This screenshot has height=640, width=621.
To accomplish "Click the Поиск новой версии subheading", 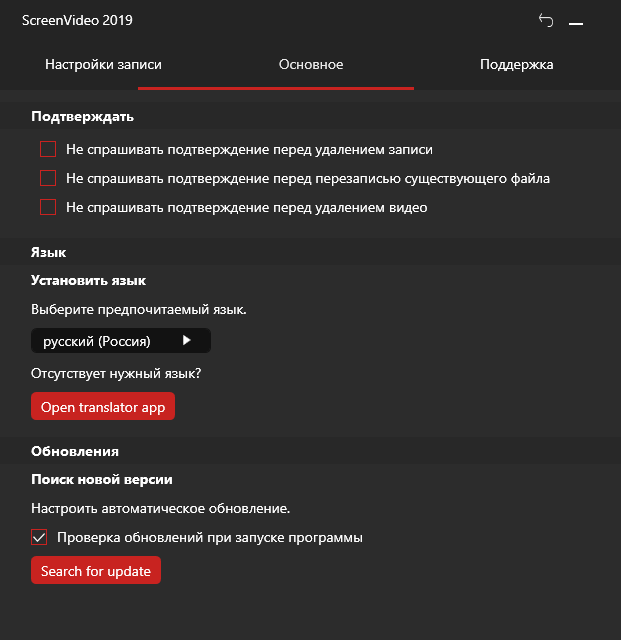I will (102, 480).
